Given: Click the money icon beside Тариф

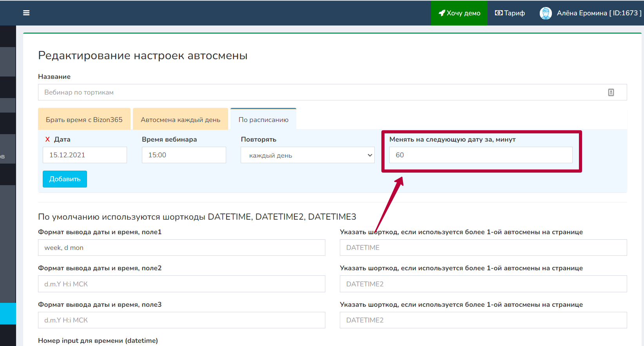Looking at the screenshot, I should pyautogui.click(x=499, y=13).
